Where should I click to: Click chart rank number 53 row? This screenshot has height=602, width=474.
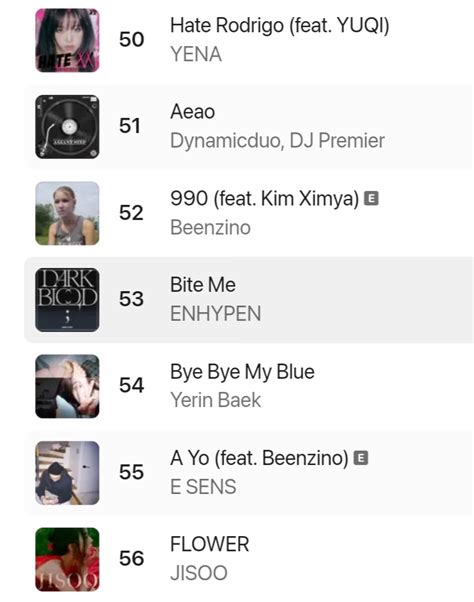[249, 300]
